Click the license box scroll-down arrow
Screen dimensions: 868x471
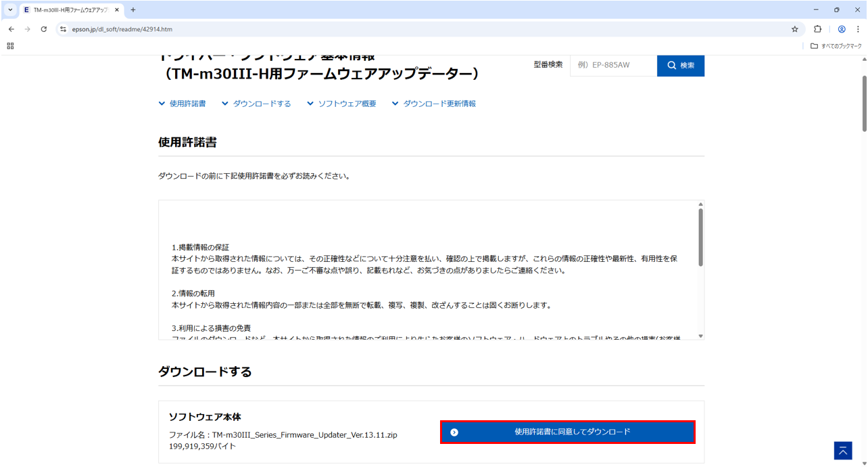pos(700,336)
